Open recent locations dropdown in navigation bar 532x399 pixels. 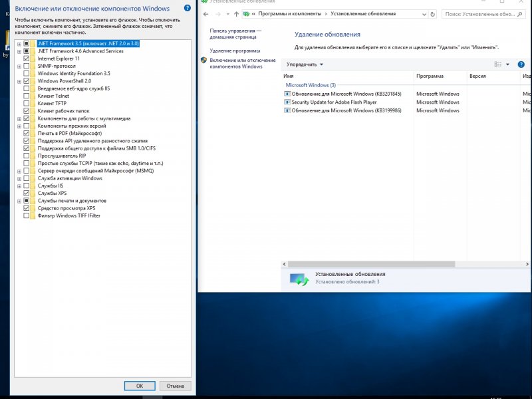pos(227,14)
